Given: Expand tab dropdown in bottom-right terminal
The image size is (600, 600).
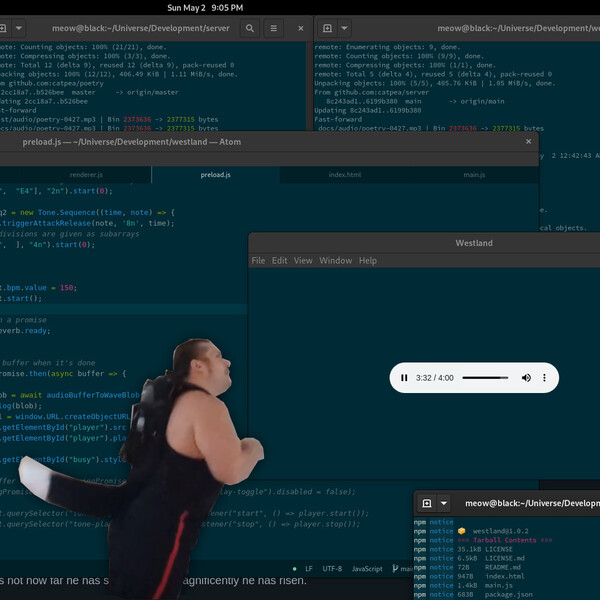Looking at the screenshot, I should (x=444, y=503).
